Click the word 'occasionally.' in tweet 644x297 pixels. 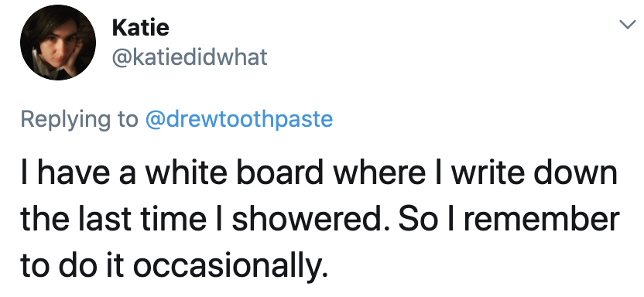coord(231,265)
